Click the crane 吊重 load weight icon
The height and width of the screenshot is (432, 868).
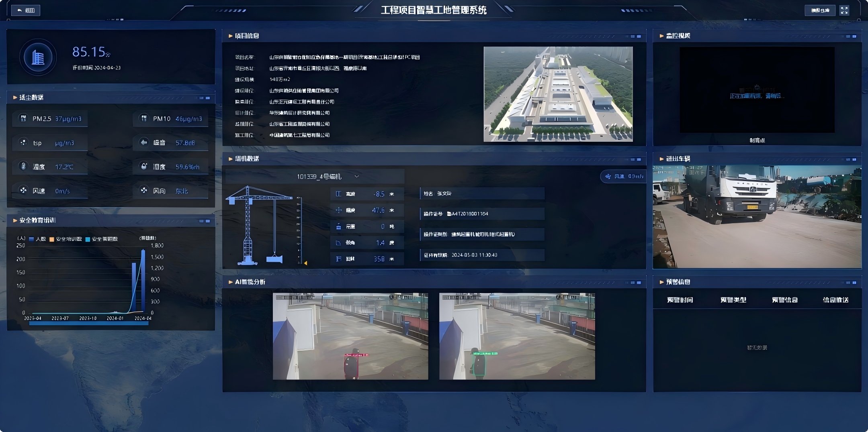338,226
